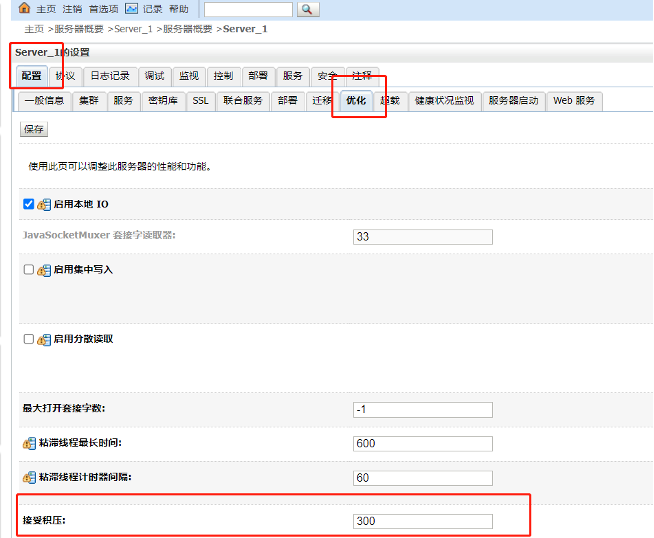
Task: Select the second-row 部署 subtab
Action: click(x=288, y=101)
